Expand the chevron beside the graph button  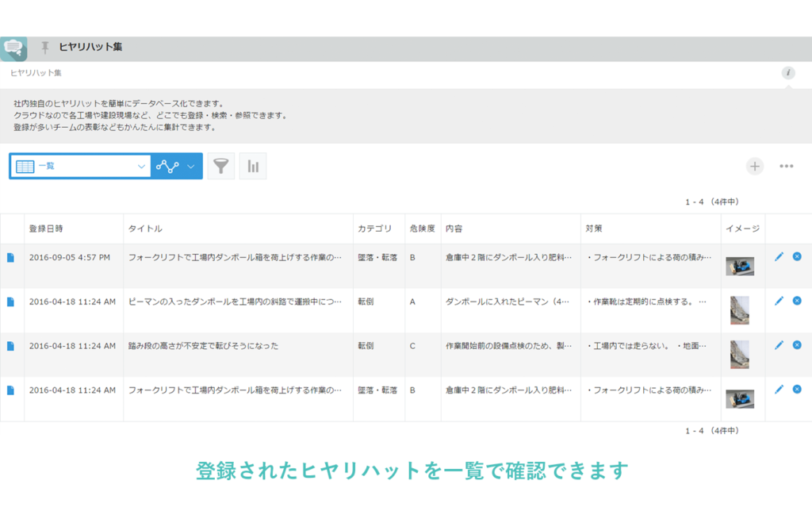tap(190, 166)
